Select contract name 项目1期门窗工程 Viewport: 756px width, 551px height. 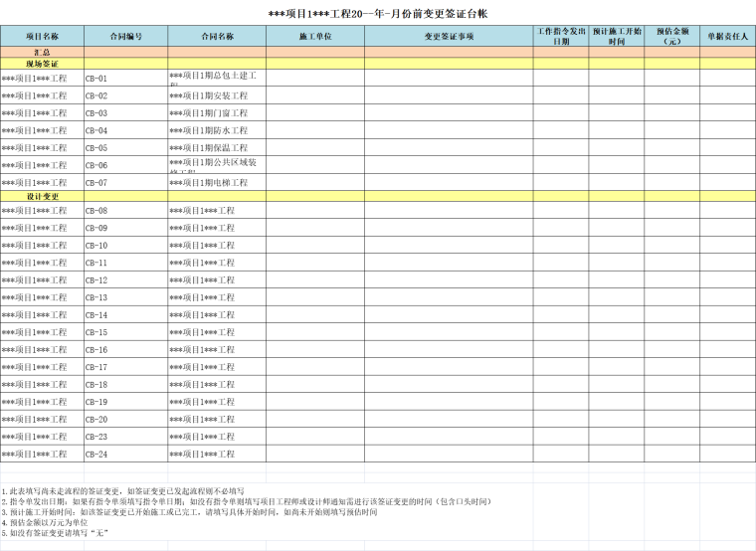click(x=217, y=112)
